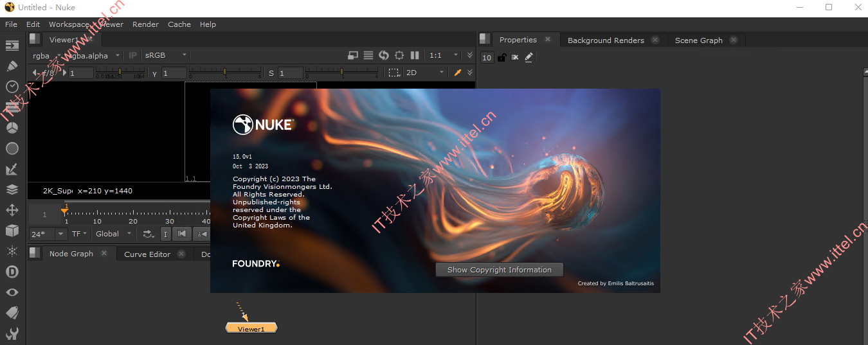Click the Viewer orange brush/lock icon

point(458,73)
